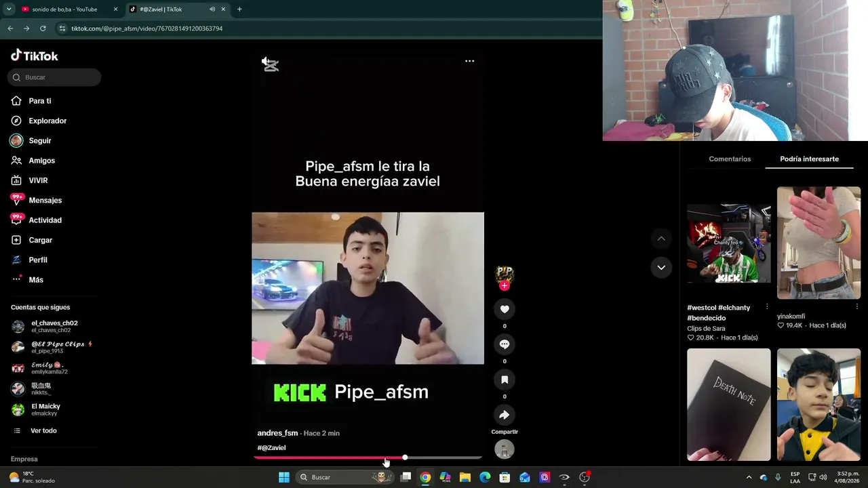Screen dimensions: 868x488
Task: Switch to the Comentarios tab
Action: 730,159
